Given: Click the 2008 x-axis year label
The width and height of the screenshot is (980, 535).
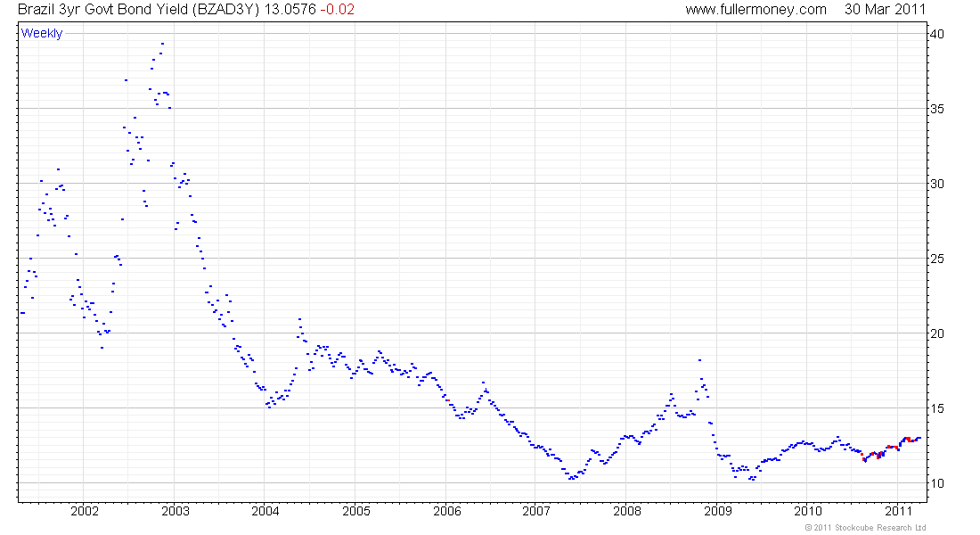Looking at the screenshot, I should pos(627,511).
